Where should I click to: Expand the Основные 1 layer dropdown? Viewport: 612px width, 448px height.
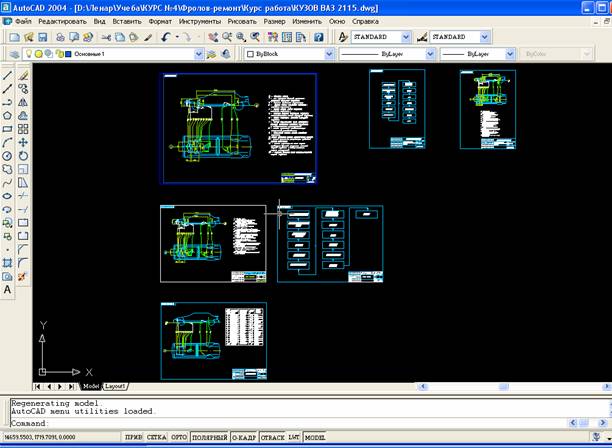tap(199, 54)
